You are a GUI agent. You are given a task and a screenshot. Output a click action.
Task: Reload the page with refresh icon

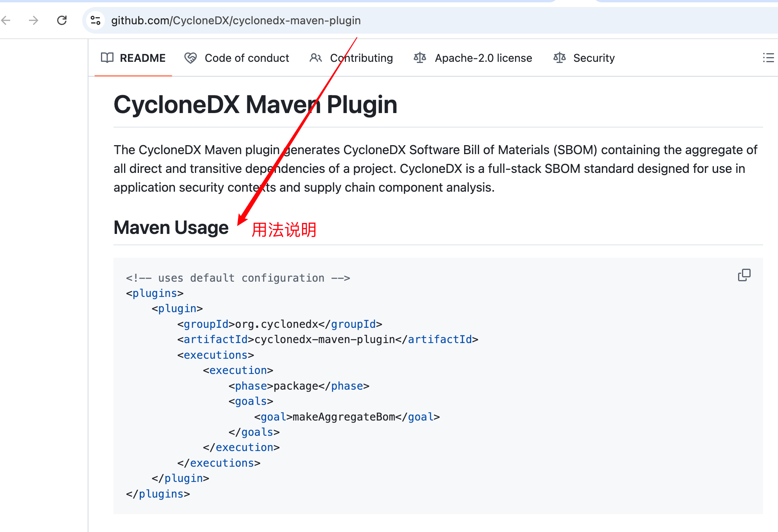pos(62,20)
